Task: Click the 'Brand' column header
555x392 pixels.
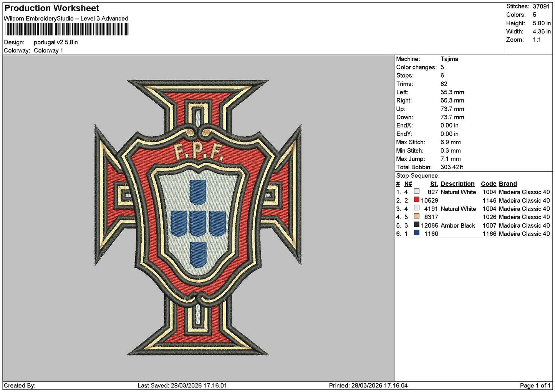Action: pos(508,184)
